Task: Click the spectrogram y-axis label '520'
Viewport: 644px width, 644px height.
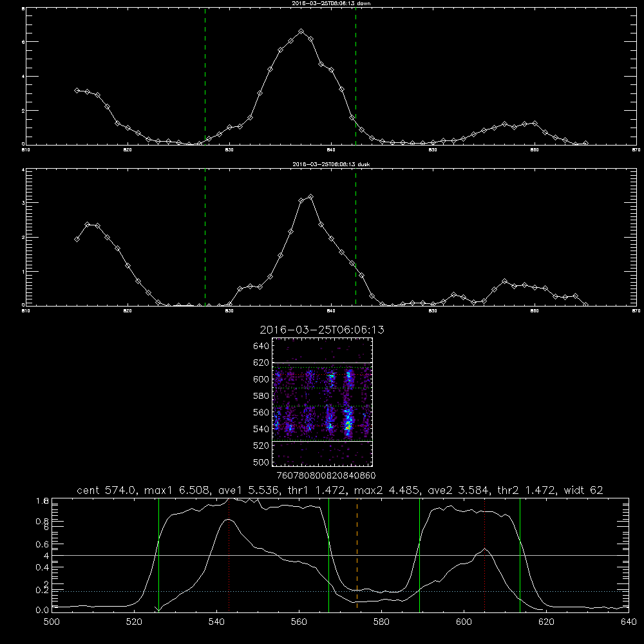Action: [261, 446]
